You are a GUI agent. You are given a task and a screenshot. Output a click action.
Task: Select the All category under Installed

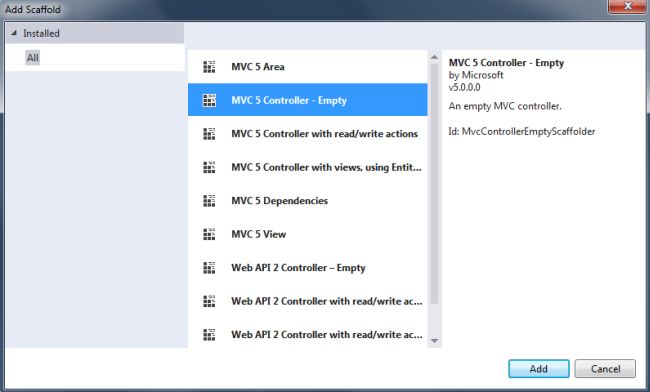(x=33, y=58)
